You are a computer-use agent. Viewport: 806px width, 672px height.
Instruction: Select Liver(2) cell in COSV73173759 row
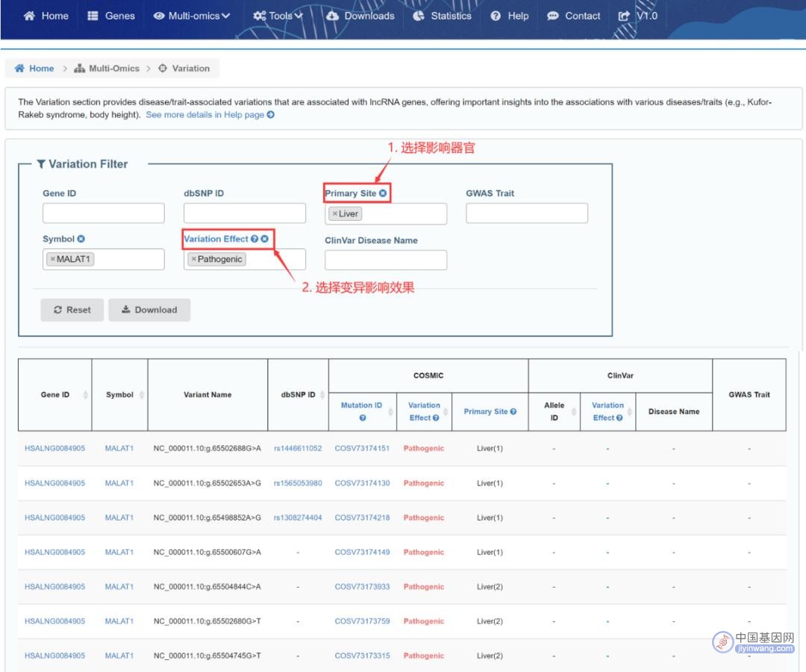pyautogui.click(x=490, y=621)
